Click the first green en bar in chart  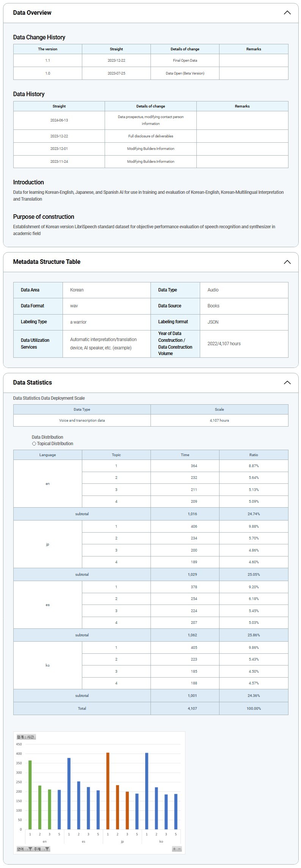30,795
